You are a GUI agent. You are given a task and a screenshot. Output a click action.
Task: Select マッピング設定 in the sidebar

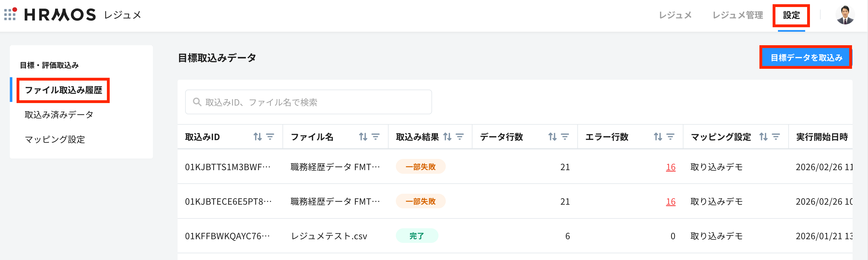55,139
